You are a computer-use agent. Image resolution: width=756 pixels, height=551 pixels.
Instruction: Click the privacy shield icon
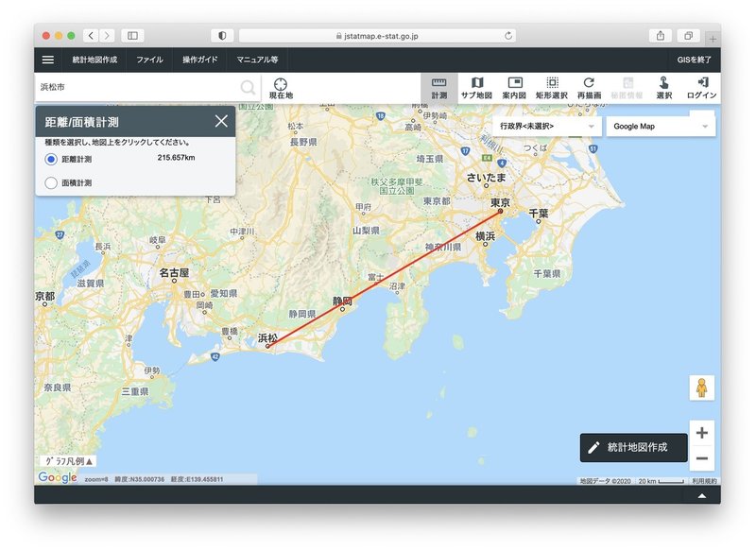pos(222,36)
